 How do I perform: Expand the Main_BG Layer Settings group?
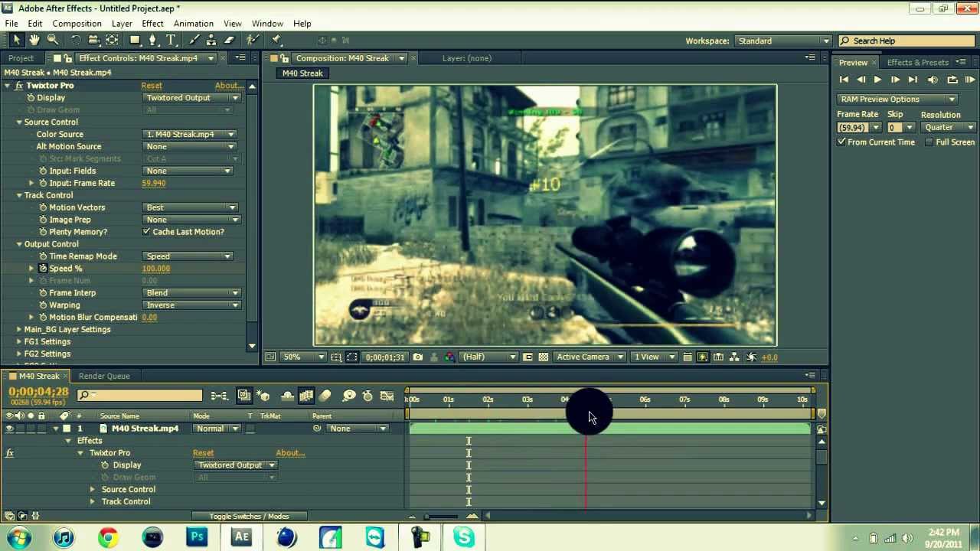click(x=19, y=330)
